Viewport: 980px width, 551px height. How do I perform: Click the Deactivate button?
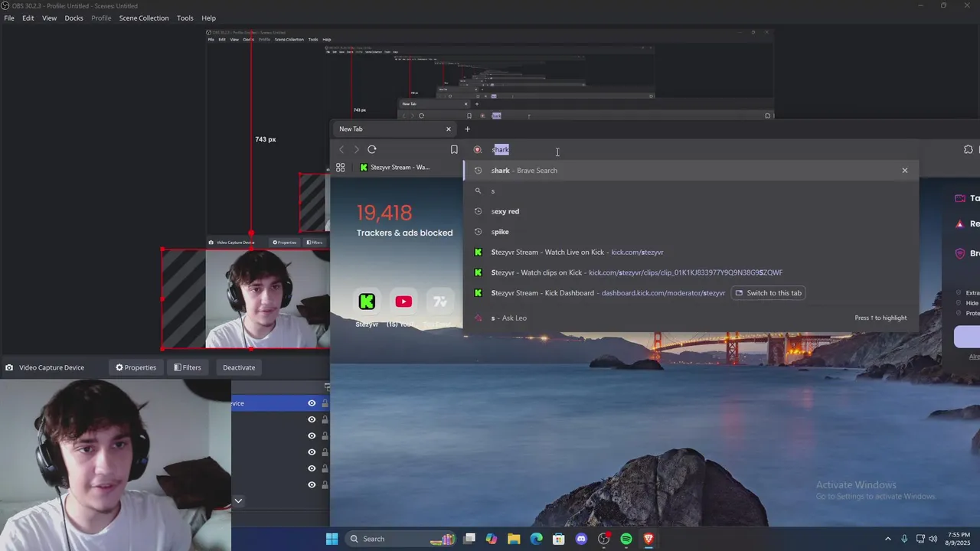pos(239,367)
